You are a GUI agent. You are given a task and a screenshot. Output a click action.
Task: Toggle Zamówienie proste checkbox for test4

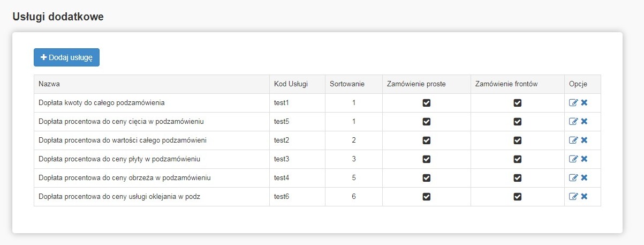(x=427, y=178)
